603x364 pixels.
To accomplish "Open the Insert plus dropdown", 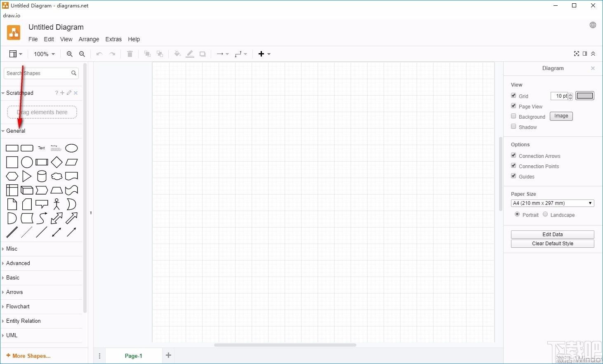I will 264,54.
